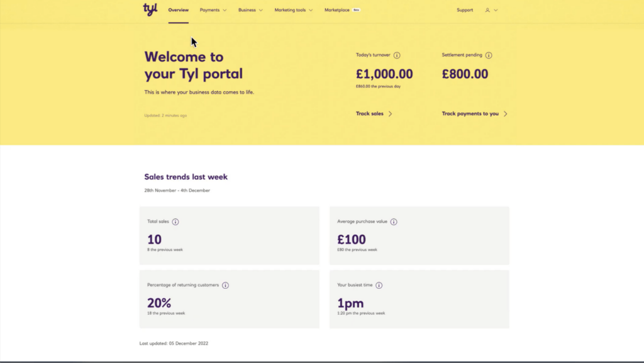Go to Marketplace

coord(337,10)
